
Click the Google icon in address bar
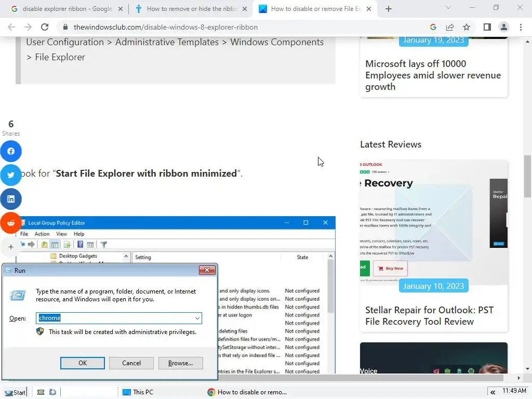point(433,27)
